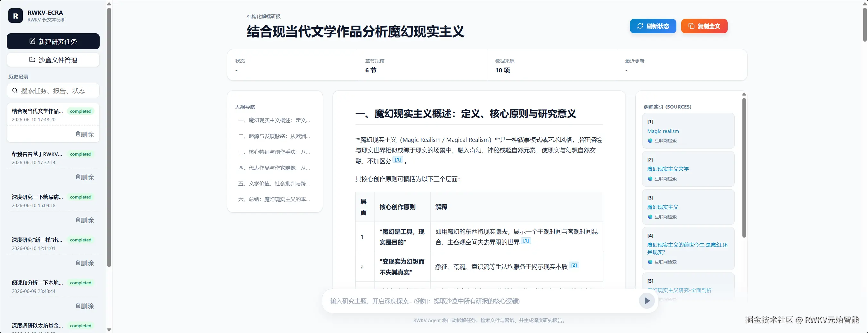Open the source link 魔幻现实主义文学

tap(668, 169)
